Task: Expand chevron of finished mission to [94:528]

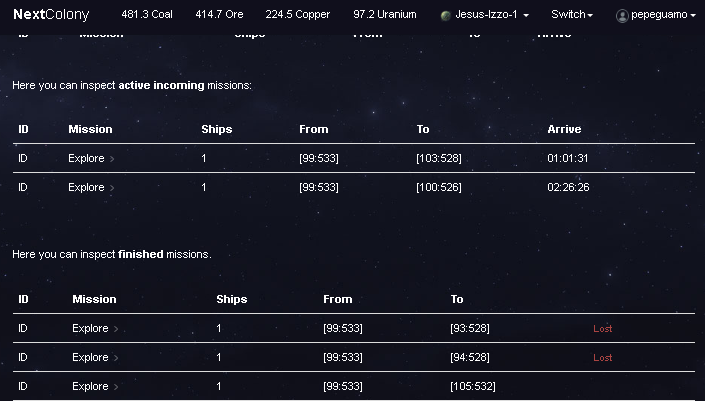Action: tap(117, 358)
